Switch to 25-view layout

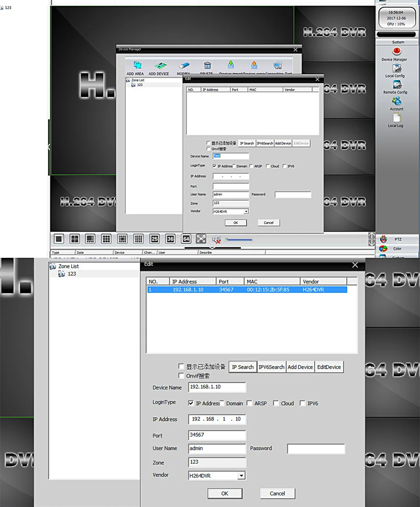coord(154,239)
